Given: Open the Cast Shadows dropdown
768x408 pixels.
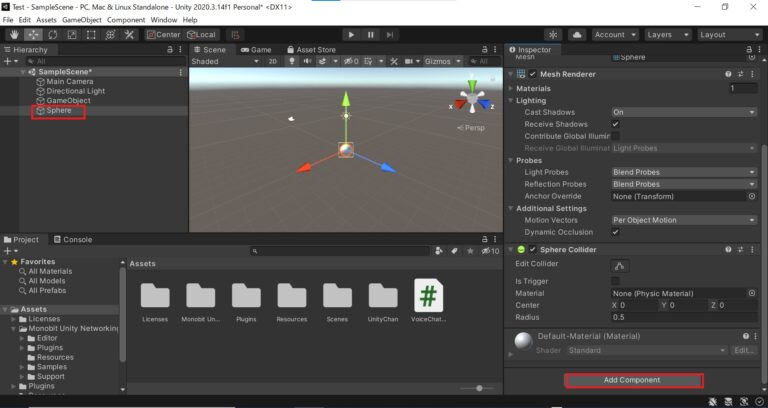Looking at the screenshot, I should pos(684,112).
